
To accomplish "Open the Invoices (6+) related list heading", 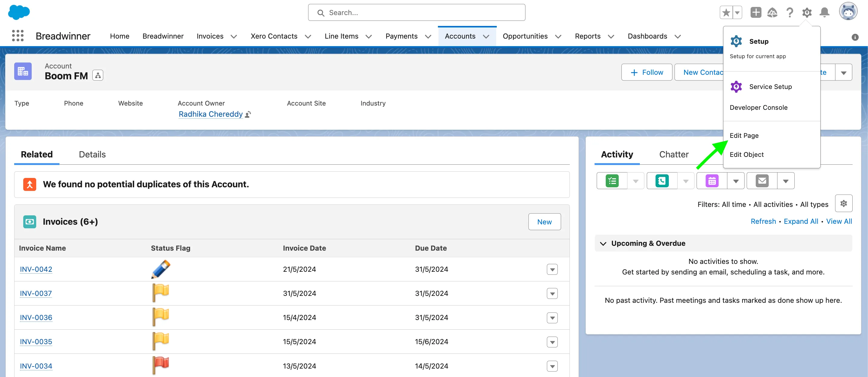I will tap(70, 221).
